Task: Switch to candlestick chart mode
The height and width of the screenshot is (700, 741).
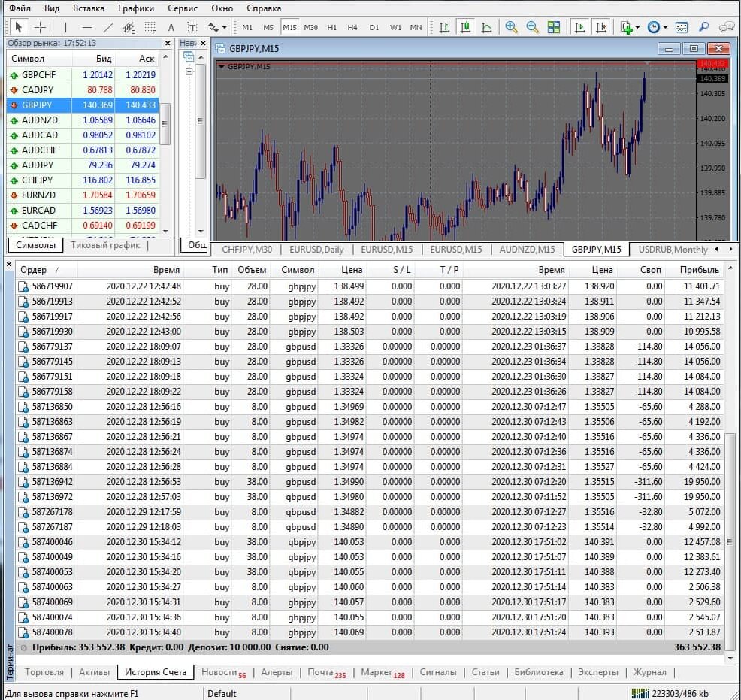Action: pos(465,27)
